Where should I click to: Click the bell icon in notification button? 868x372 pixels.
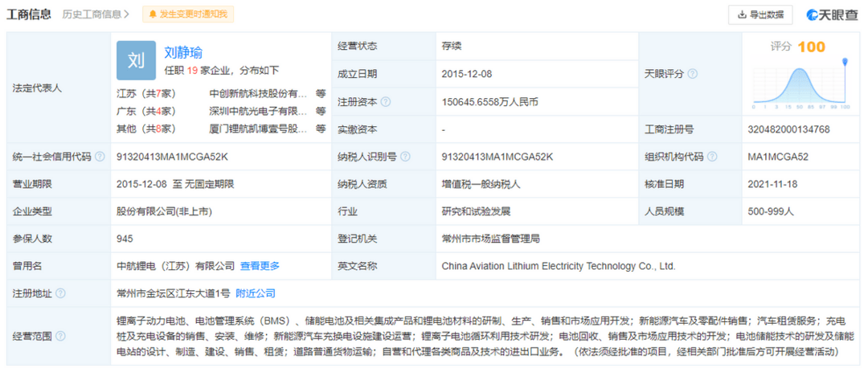(x=154, y=14)
